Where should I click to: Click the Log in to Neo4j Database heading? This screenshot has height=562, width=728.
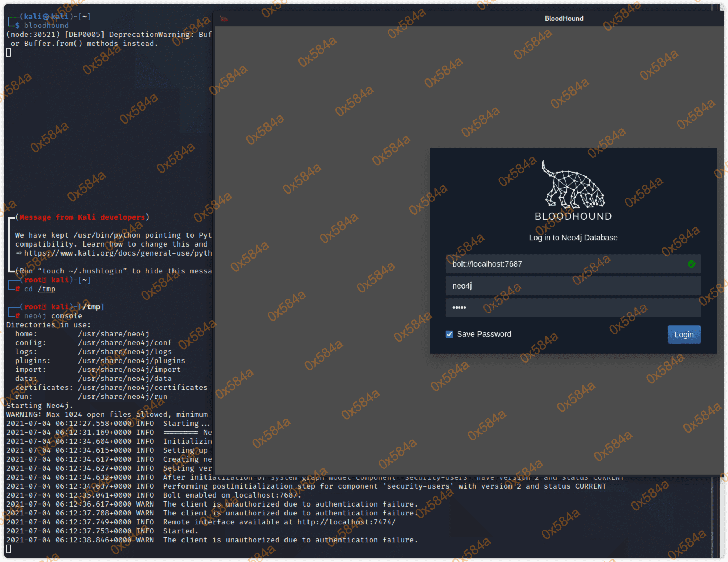click(573, 238)
